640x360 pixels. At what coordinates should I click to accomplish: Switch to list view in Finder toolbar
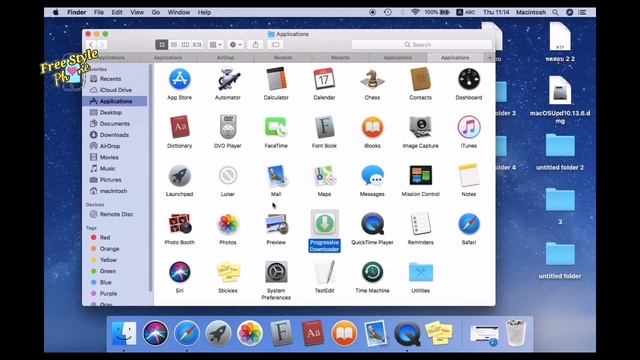174,44
